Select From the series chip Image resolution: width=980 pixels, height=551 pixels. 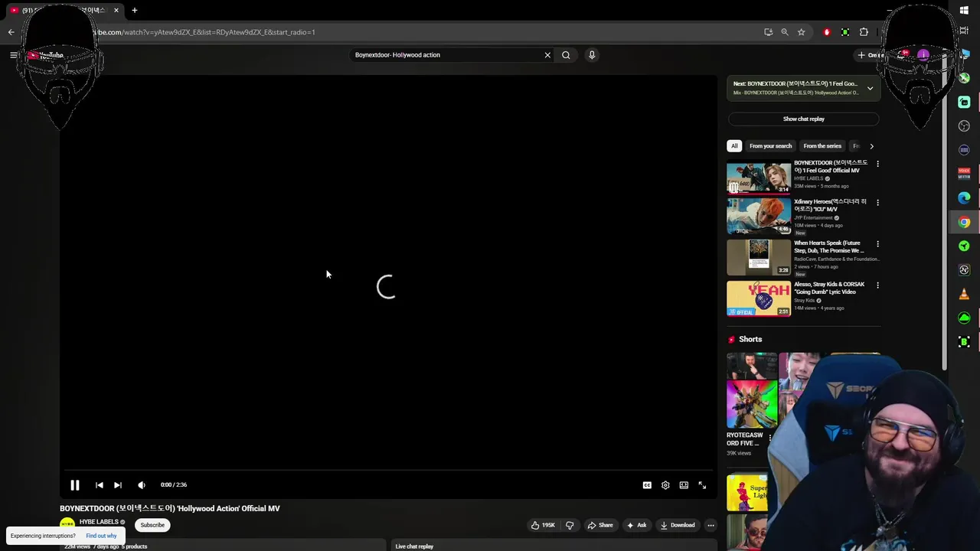tap(822, 146)
